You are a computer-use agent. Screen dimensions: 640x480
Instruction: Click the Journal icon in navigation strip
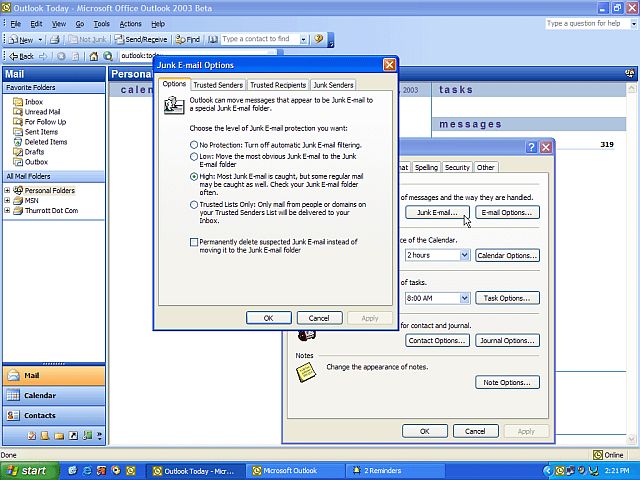[x=87, y=436]
